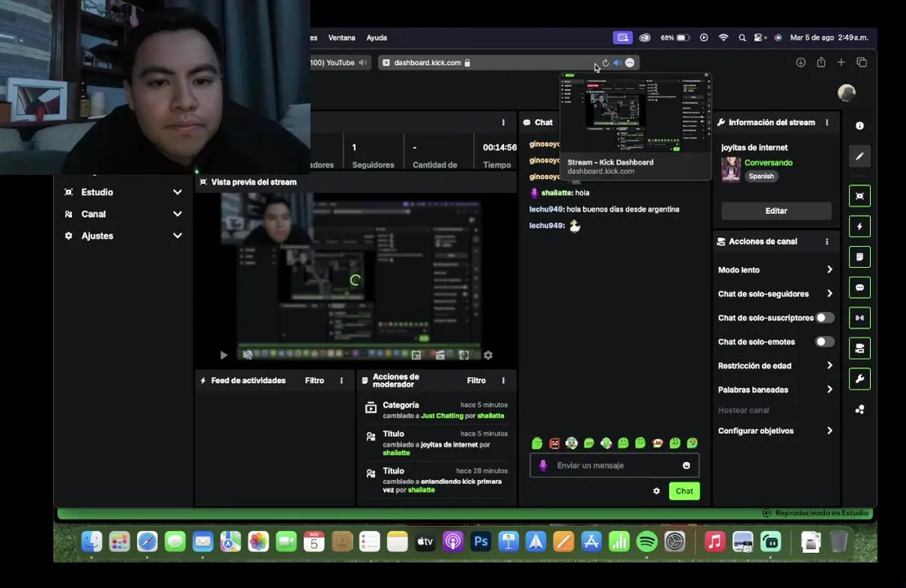Play the stream preview video
906x588 pixels.
coord(224,355)
